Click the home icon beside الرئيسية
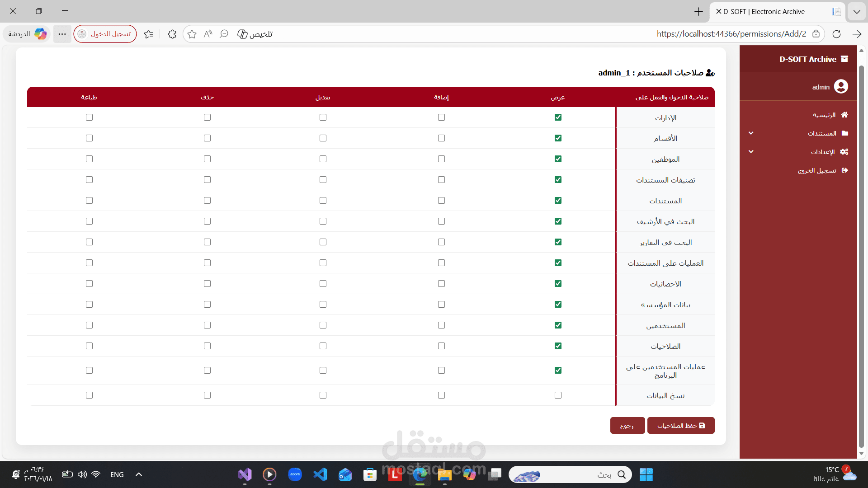868x488 pixels. pos(844,115)
